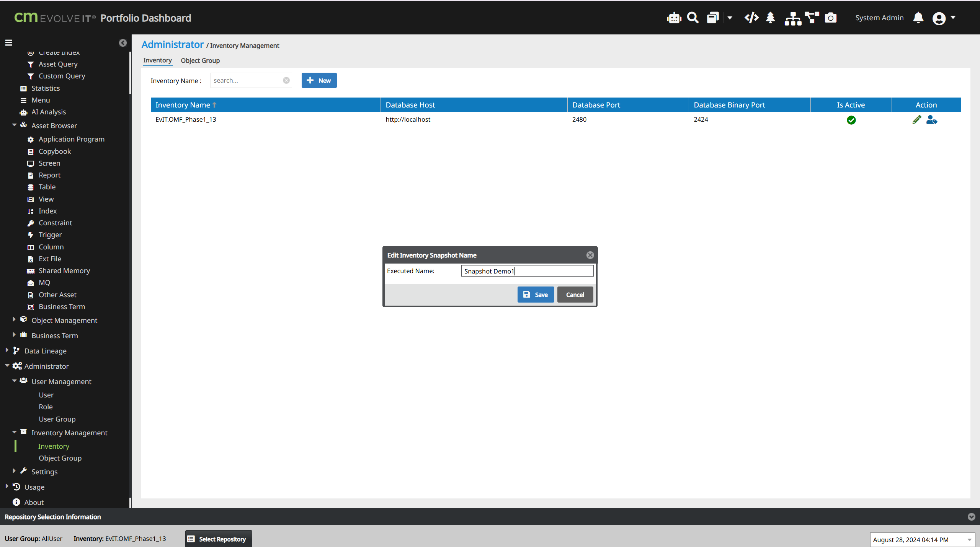Select Business Term under Asset Browser

point(62,307)
